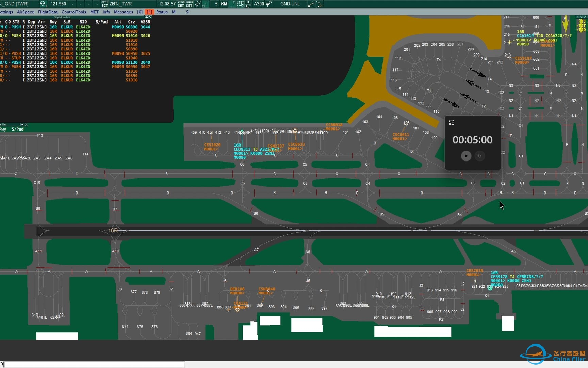Screen dimensions: 588x368
Task: Collapse the Departure List panel
Action: tap(147, 17)
